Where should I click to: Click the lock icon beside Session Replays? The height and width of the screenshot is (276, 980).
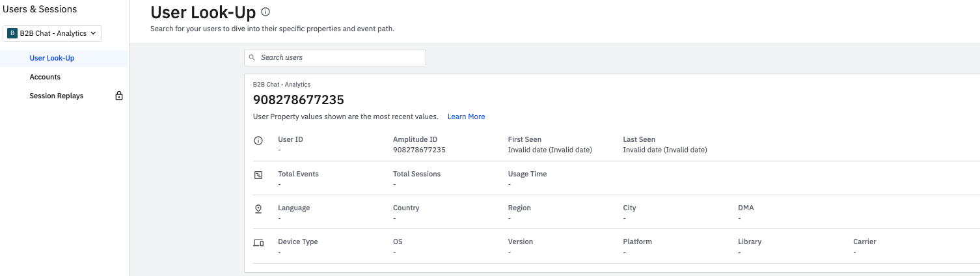(119, 96)
